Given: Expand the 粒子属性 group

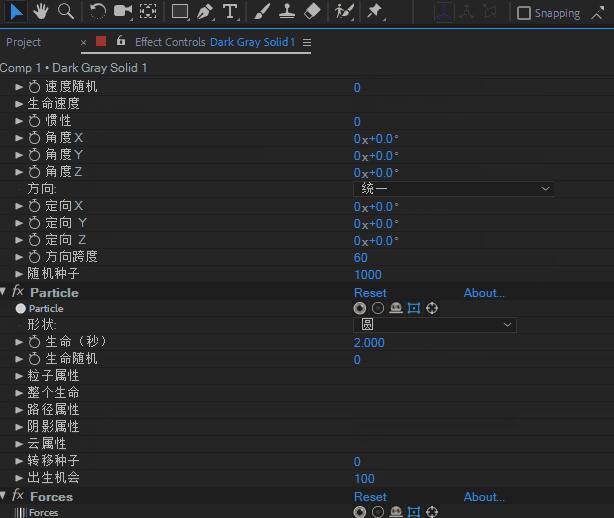Looking at the screenshot, I should (19, 376).
